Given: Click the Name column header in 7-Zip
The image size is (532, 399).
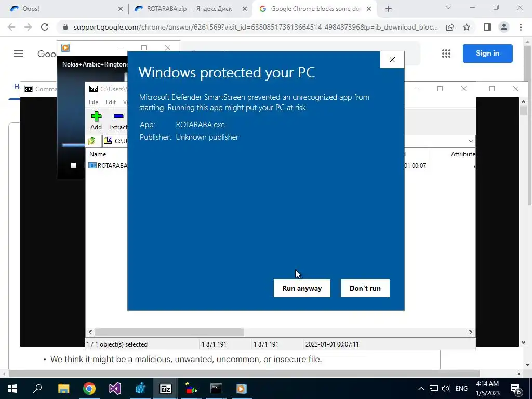Looking at the screenshot, I should click(98, 154).
